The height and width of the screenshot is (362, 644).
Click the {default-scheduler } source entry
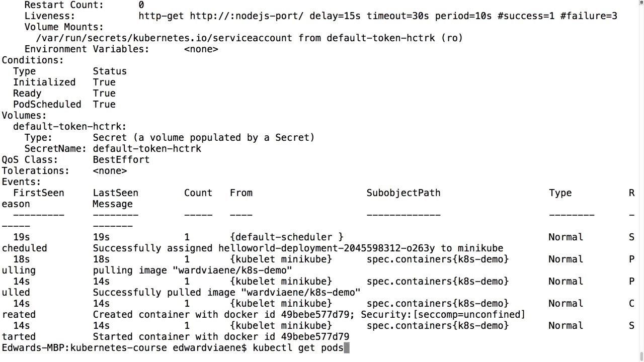287,237
